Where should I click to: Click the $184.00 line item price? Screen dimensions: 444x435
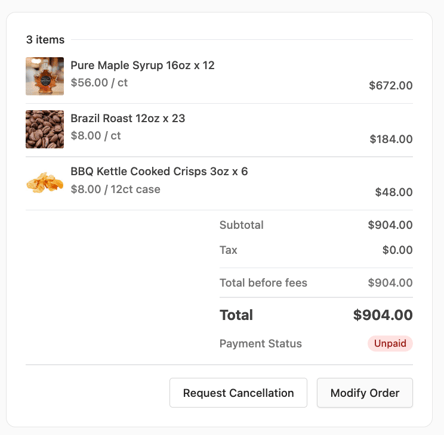point(391,139)
